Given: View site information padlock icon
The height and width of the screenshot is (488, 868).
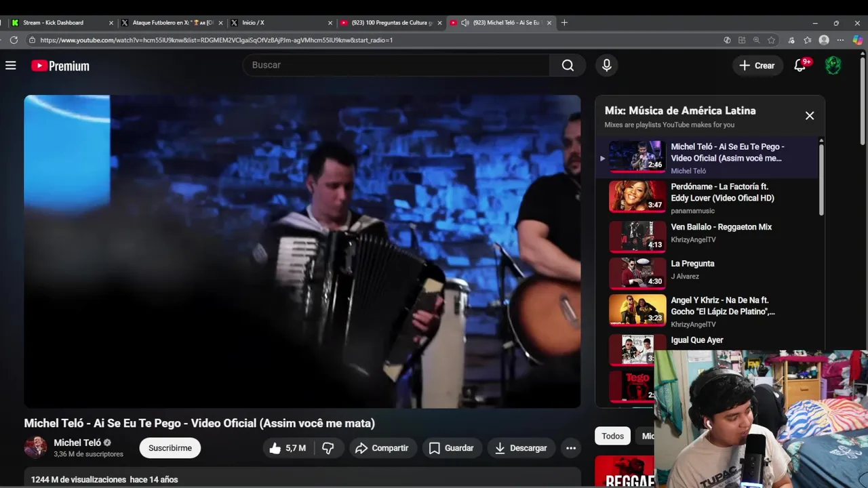Looking at the screenshot, I should pos(32,40).
